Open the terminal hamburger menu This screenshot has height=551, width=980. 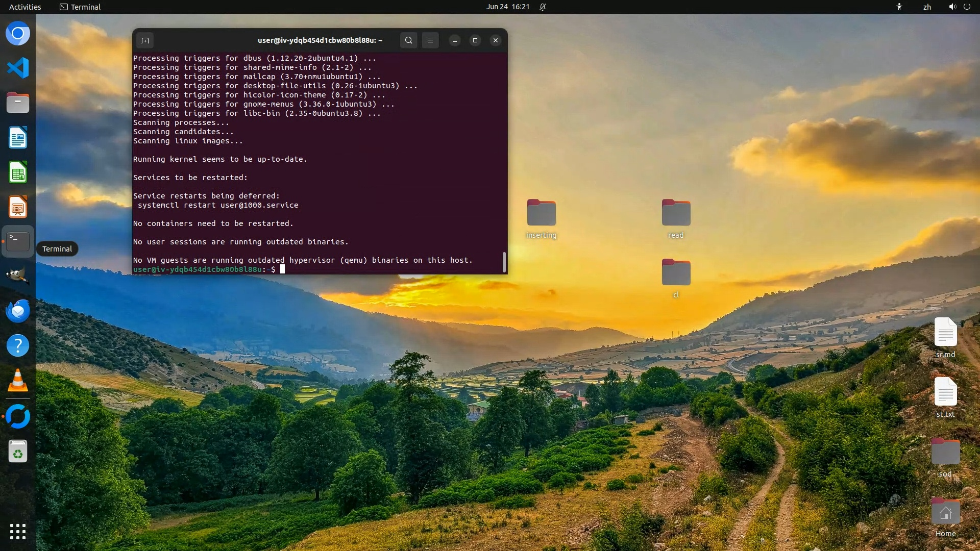point(430,40)
